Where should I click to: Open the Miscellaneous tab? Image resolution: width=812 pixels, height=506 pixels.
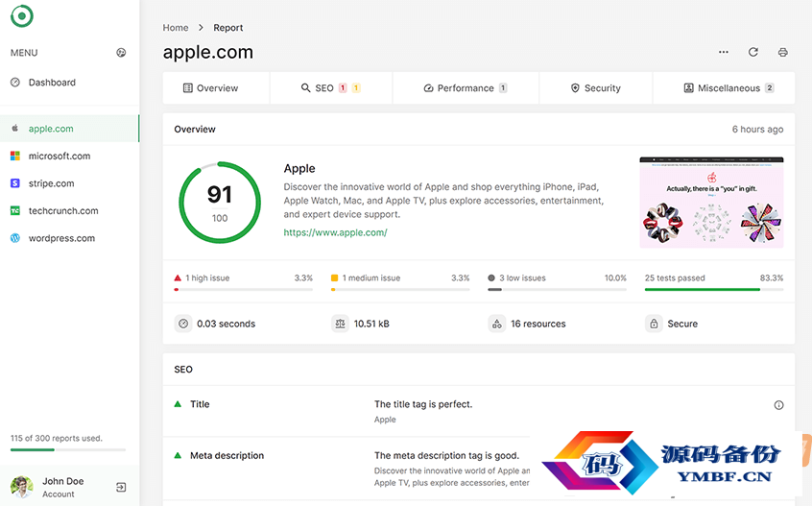724,88
